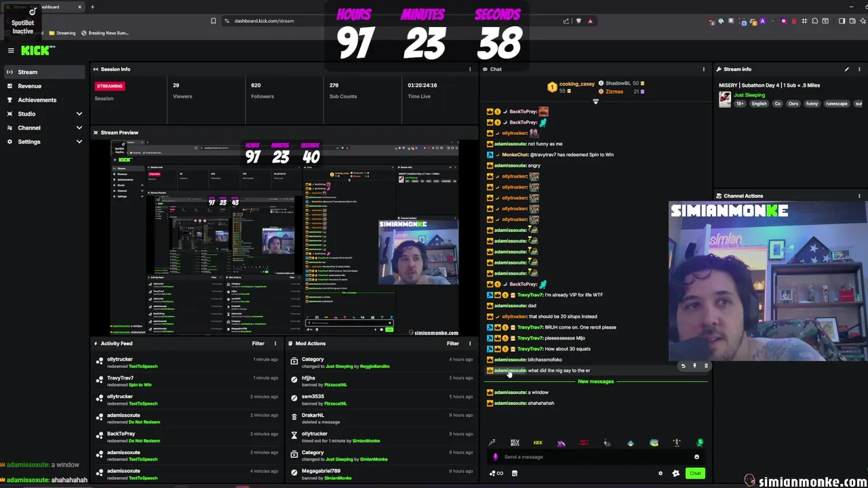This screenshot has width=868, height=488.
Task: Open Revenue in the sidebar
Action: [45, 86]
